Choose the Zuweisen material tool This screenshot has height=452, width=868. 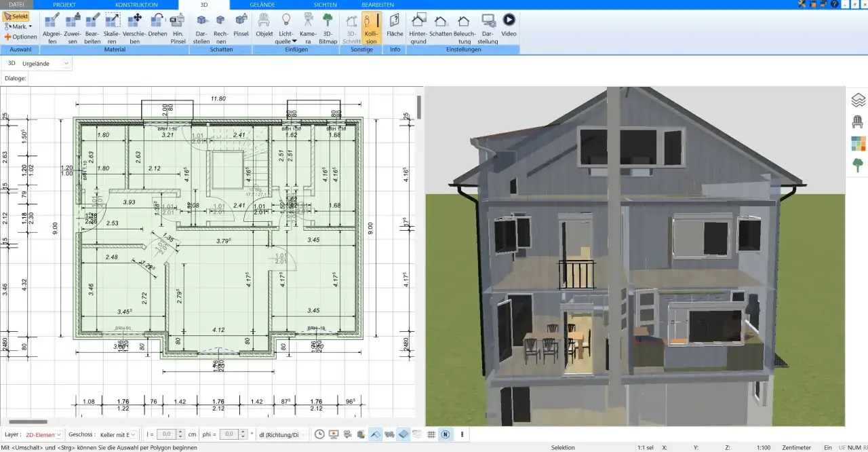[x=72, y=28]
